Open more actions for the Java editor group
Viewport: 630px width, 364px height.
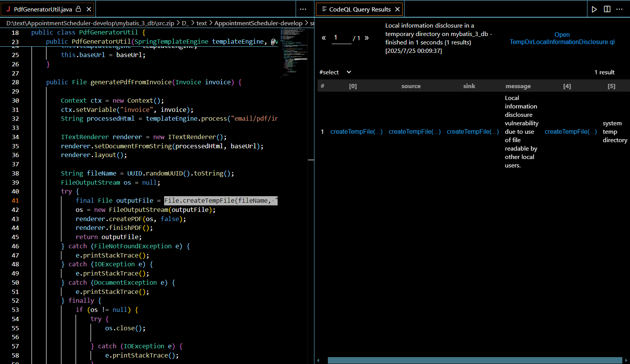pyautogui.click(x=303, y=9)
